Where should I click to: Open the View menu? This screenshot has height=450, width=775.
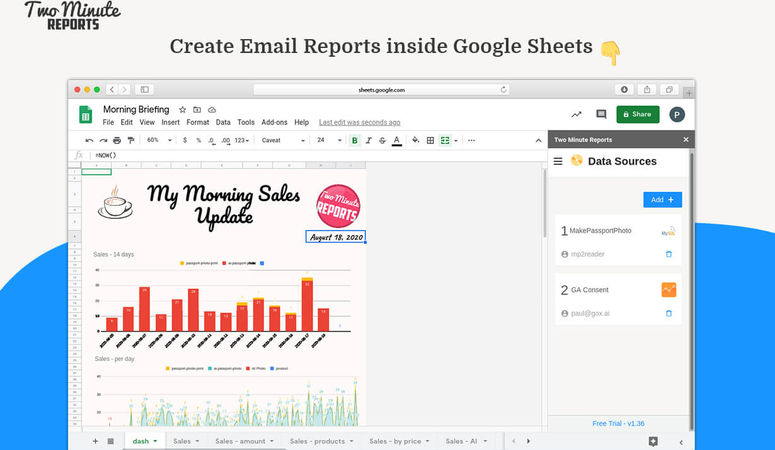click(x=147, y=122)
